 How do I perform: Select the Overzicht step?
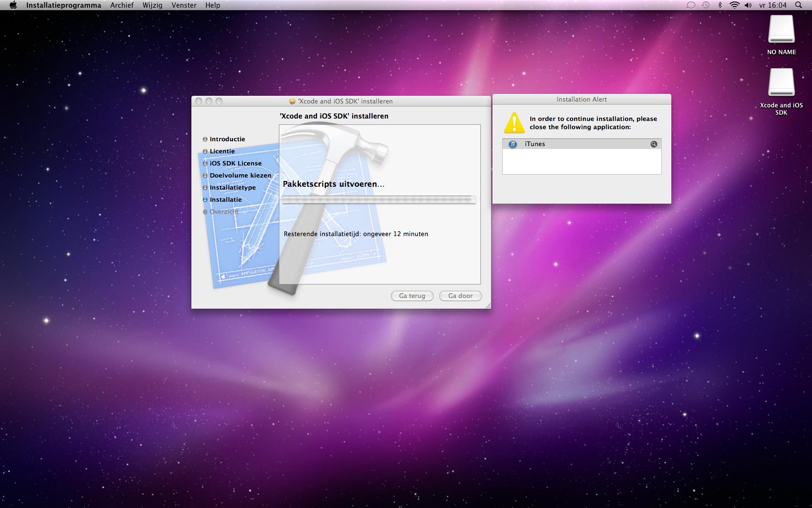[220, 211]
